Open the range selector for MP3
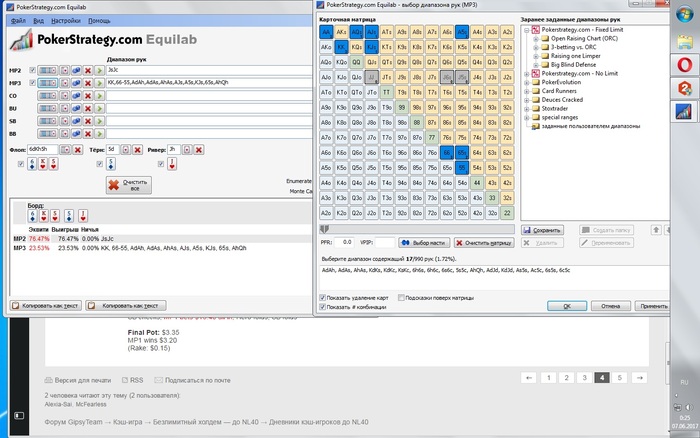This screenshot has width=700, height=438. (47, 83)
